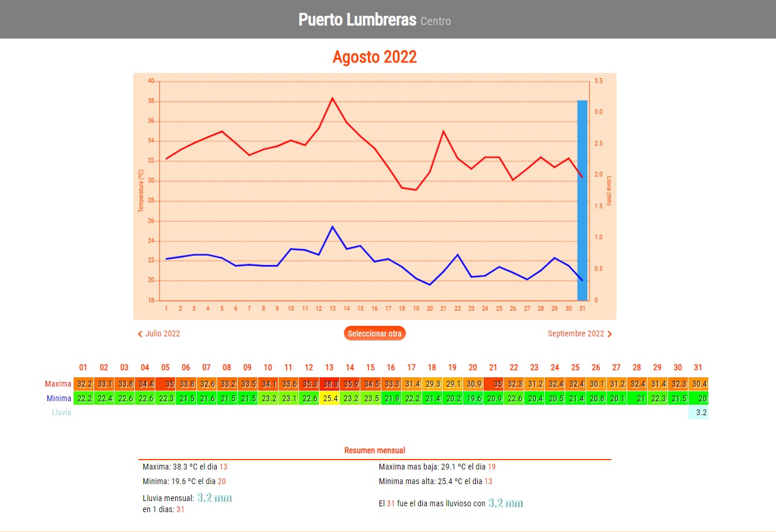Click the Minima row label
The width and height of the screenshot is (776, 532).
click(59, 398)
